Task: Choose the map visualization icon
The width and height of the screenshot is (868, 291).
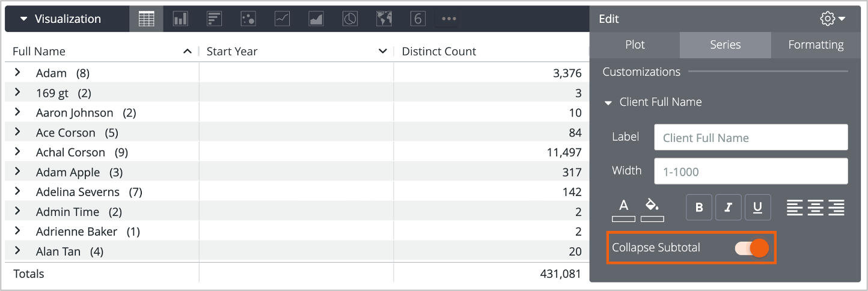Action: (x=384, y=19)
